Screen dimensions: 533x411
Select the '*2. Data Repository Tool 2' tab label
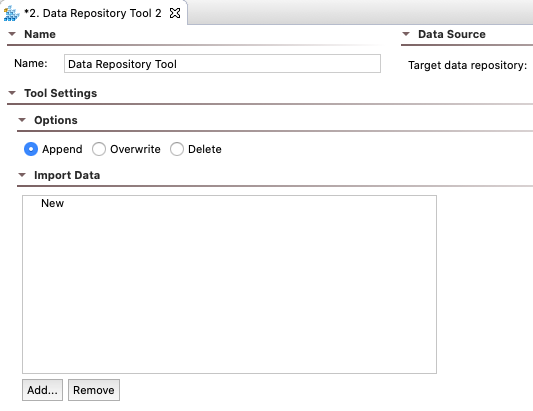(x=93, y=13)
